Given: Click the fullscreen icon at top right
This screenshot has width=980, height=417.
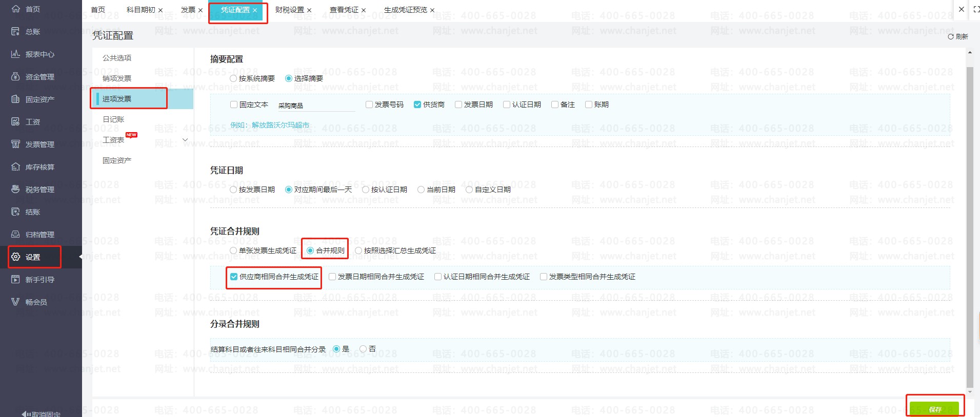Looking at the screenshot, I should coord(976,9).
